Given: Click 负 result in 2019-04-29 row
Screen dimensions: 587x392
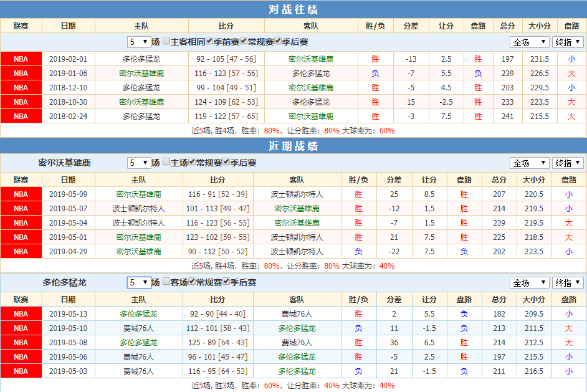Looking at the screenshot, I should [359, 252].
